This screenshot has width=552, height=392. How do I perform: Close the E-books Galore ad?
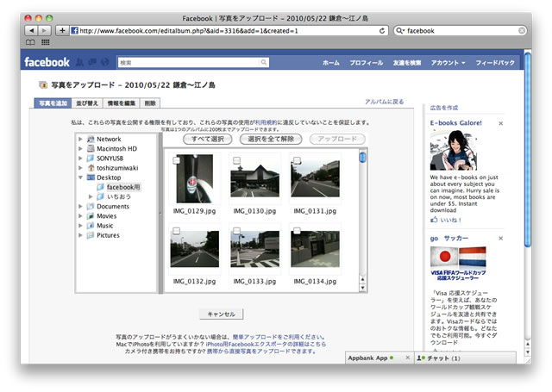coord(500,123)
